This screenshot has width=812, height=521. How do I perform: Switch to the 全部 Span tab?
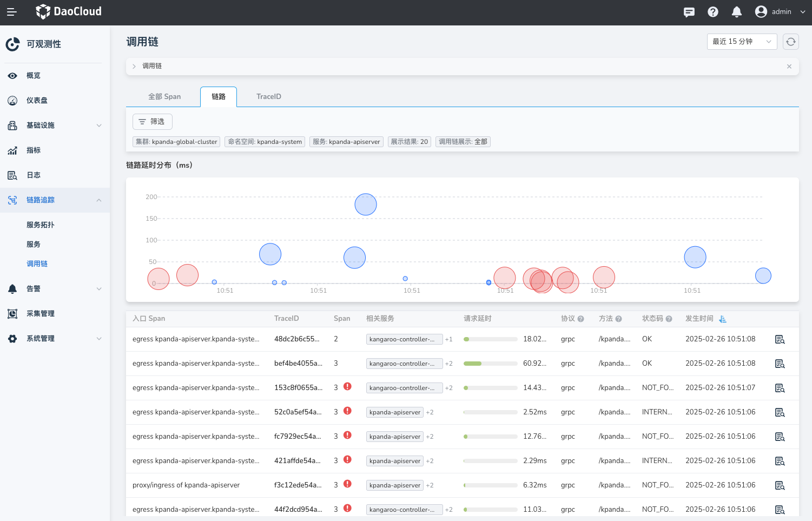(x=164, y=96)
